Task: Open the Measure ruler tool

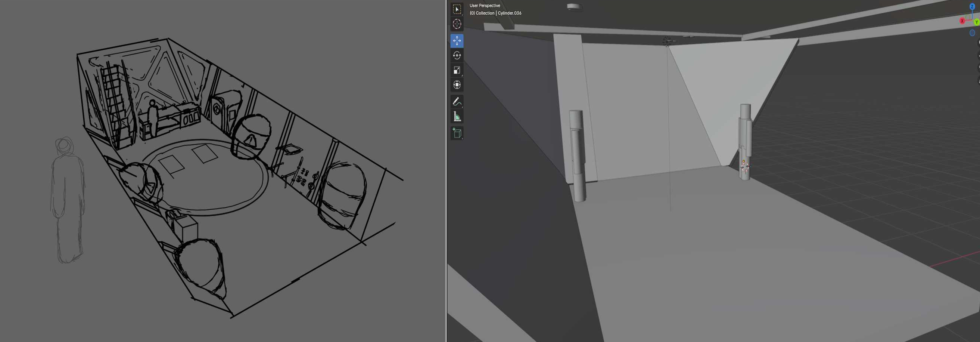Action: (x=457, y=117)
